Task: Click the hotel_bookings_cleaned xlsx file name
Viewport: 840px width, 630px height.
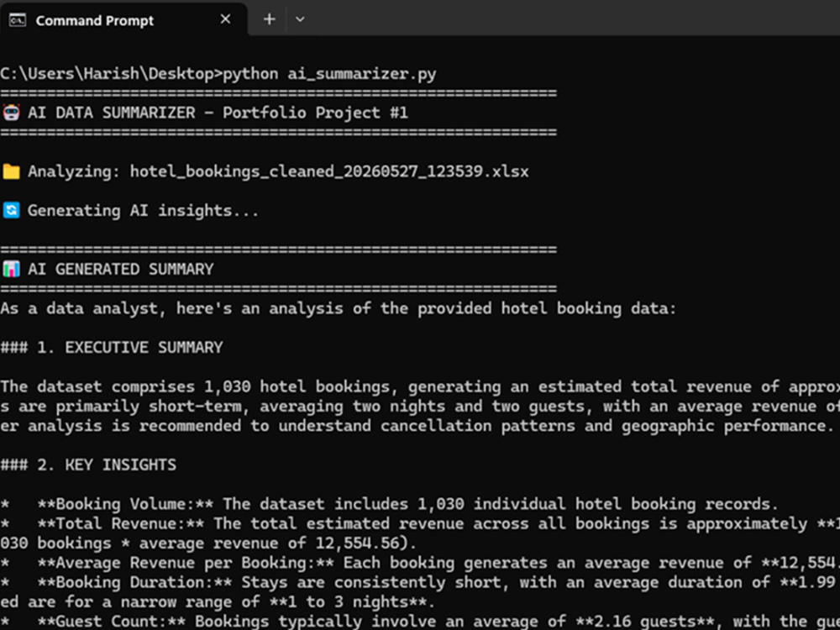Action: pos(329,171)
